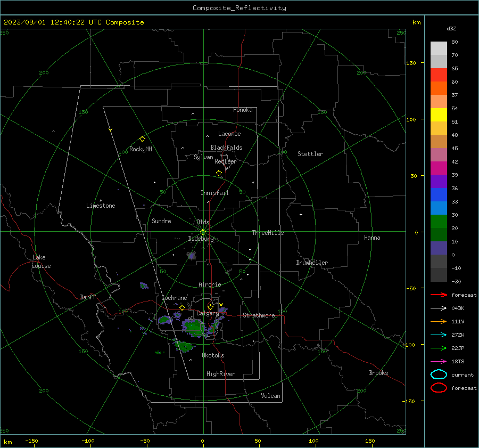The image size is (479, 448).
Task: Pick the red 60-65 dBZ swatch
Action: (x=439, y=75)
